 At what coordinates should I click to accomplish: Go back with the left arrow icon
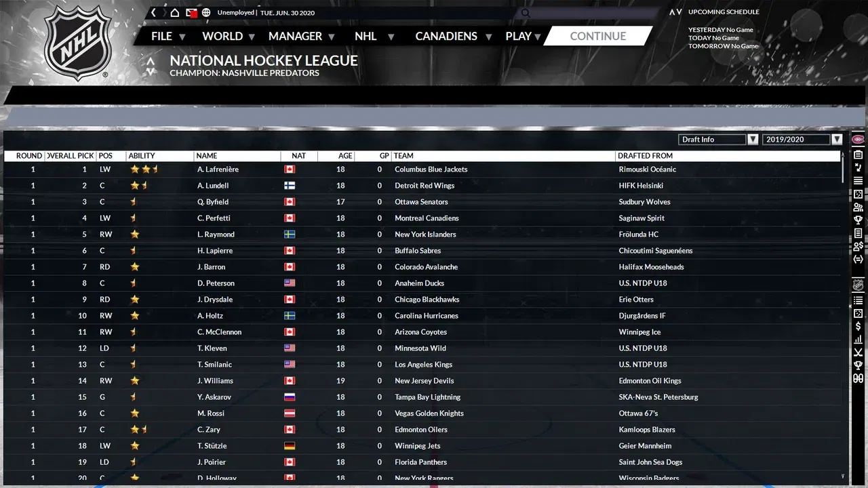(x=154, y=13)
